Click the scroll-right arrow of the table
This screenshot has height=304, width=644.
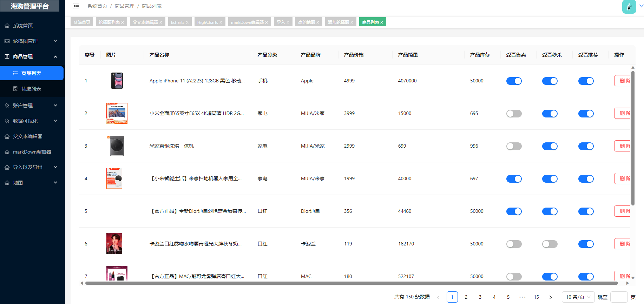(627, 283)
